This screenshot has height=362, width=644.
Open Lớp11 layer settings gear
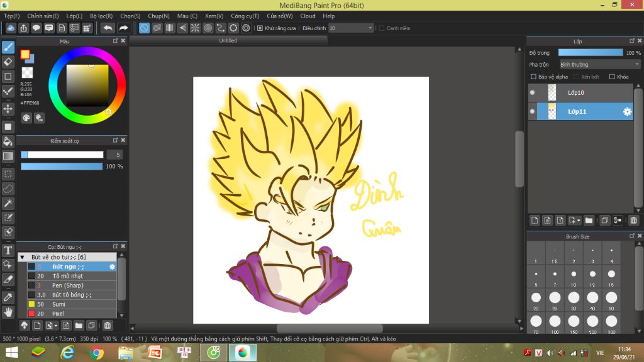627,112
